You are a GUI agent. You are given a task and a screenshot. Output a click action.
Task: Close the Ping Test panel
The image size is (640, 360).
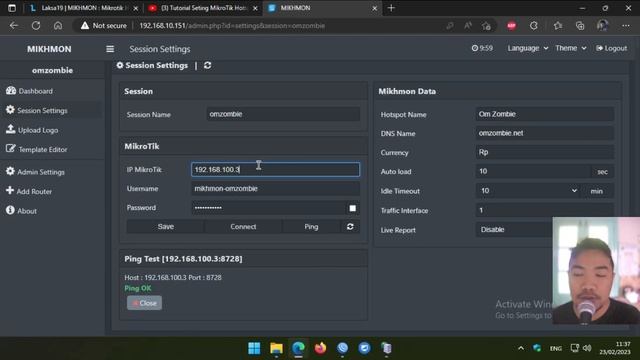coord(144,303)
